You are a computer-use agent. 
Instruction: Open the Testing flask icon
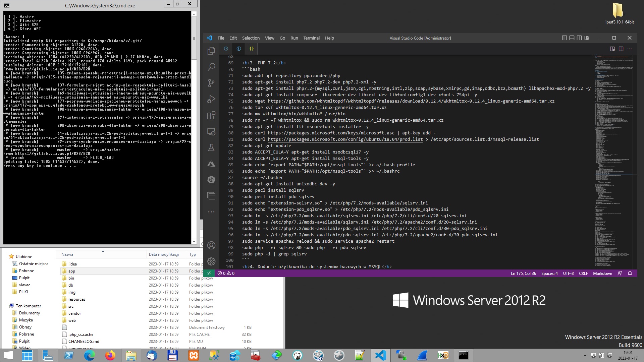pos(211,147)
